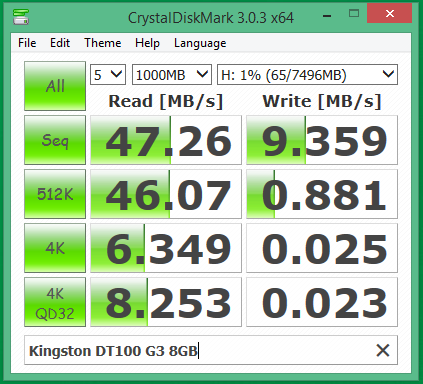Viewport: 423px width, 384px height.
Task: Select the 4K read result 6.349
Action: point(166,248)
